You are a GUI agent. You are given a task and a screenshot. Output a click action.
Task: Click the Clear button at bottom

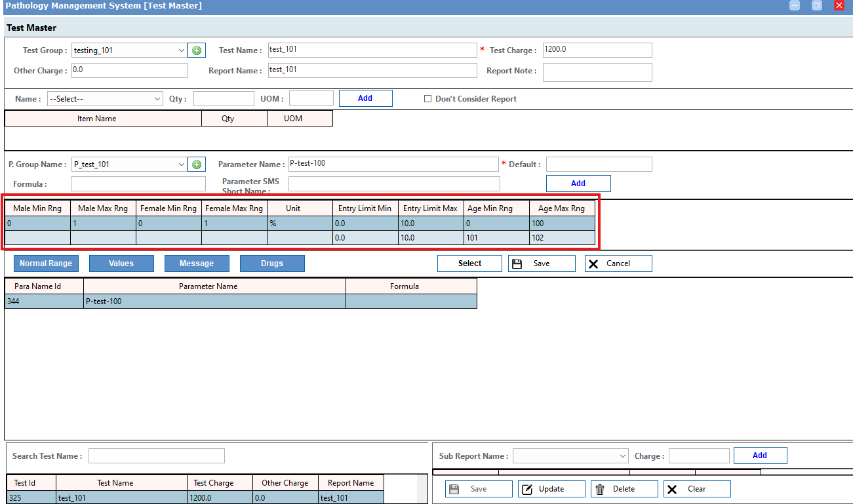(696, 489)
